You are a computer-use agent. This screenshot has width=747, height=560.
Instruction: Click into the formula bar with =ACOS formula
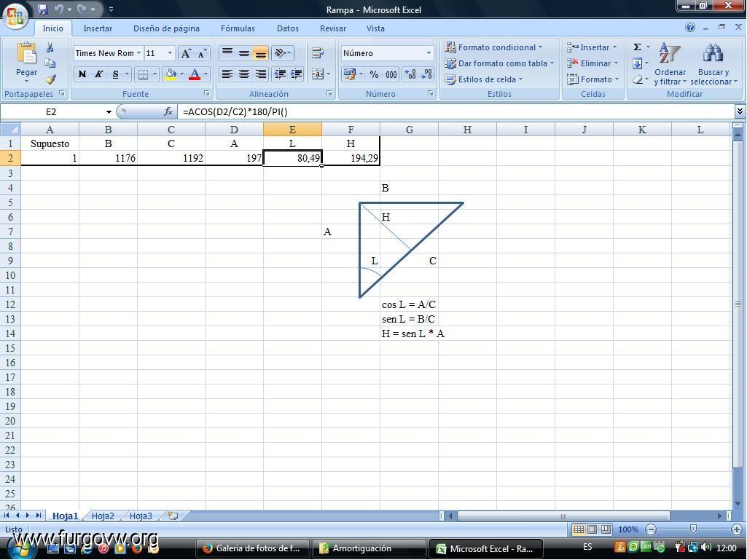click(455, 112)
